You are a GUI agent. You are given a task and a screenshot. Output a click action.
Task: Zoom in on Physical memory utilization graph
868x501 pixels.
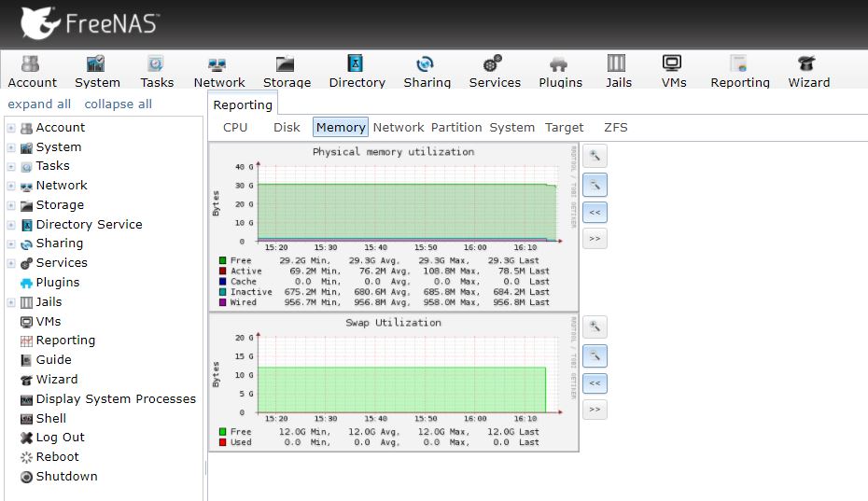tap(595, 157)
